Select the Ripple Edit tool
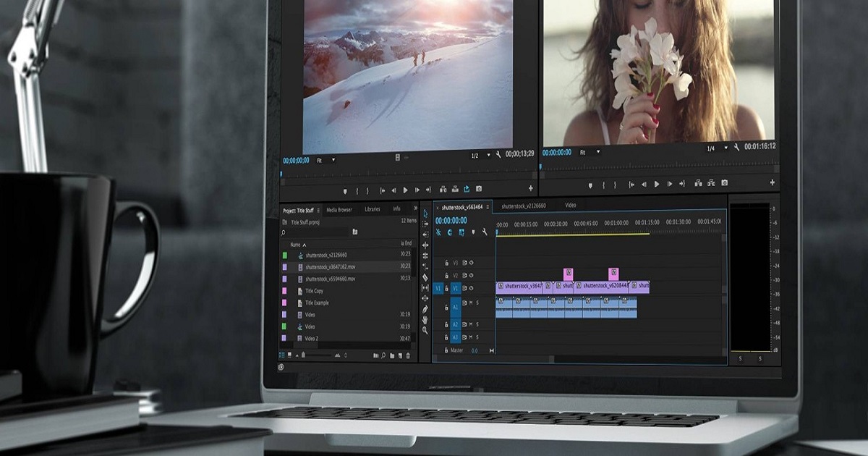The image size is (868, 456). coord(425,235)
